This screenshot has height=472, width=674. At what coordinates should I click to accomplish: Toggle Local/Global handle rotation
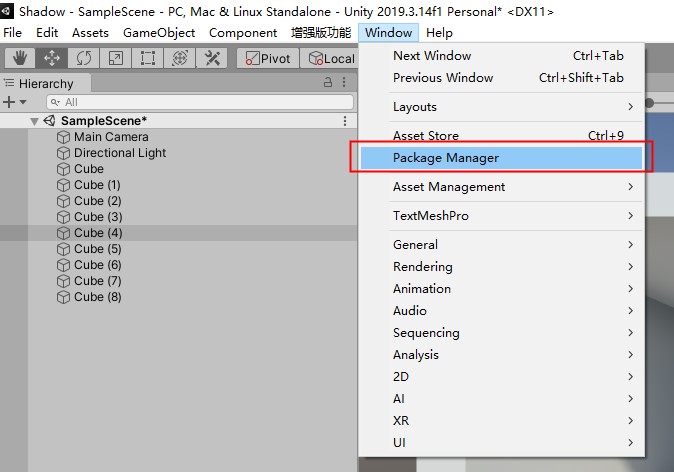pyautogui.click(x=328, y=58)
